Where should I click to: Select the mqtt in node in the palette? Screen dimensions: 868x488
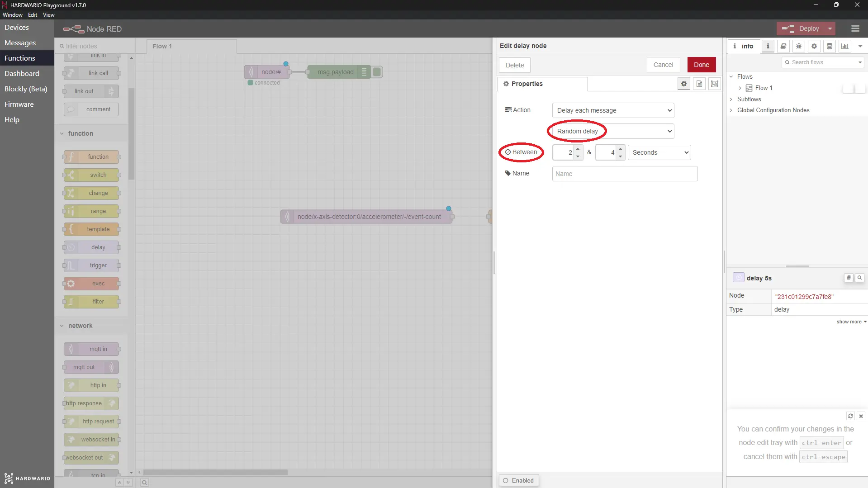[x=92, y=349]
